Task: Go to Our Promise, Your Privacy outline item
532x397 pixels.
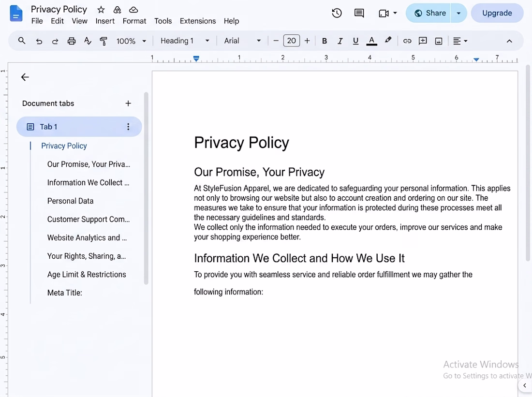Action: [x=89, y=164]
